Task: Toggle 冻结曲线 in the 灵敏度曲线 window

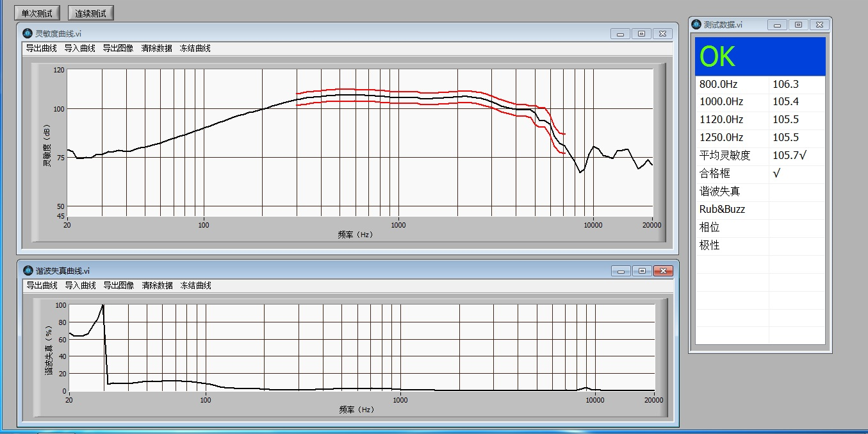Action: point(195,48)
